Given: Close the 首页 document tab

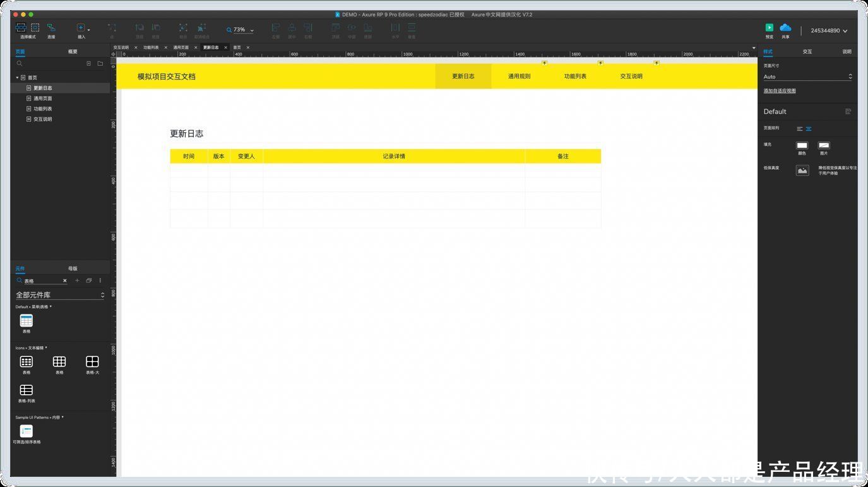Looking at the screenshot, I should click(x=248, y=47).
